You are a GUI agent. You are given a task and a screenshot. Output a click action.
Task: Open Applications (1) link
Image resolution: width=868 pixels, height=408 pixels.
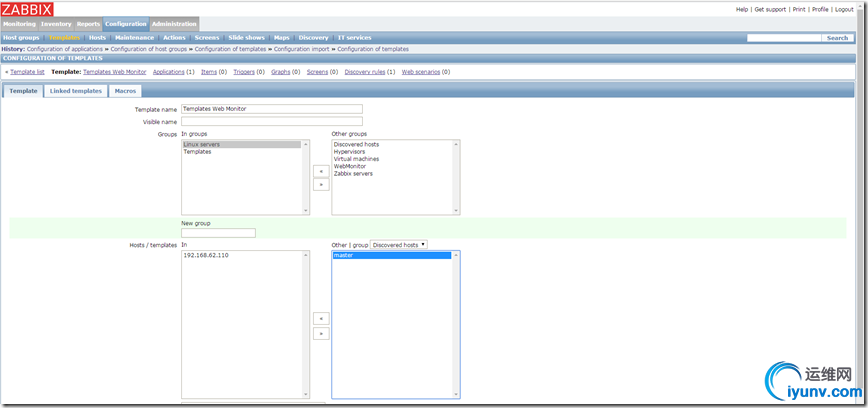tap(168, 72)
